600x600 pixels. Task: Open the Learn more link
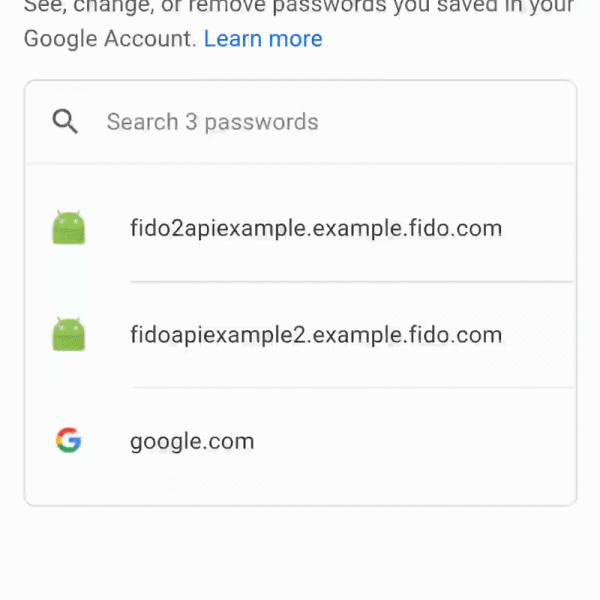pos(263,40)
